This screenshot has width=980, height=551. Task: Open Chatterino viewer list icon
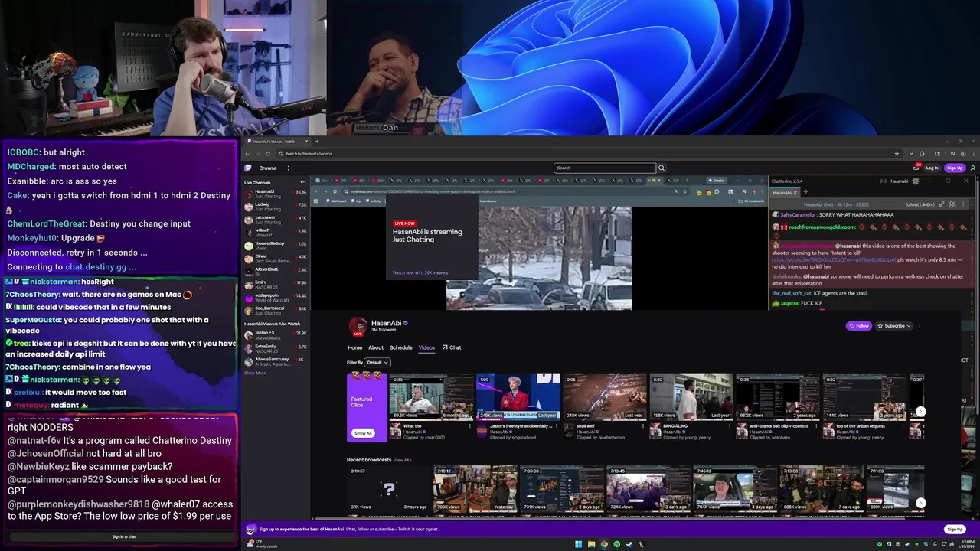tap(952, 204)
